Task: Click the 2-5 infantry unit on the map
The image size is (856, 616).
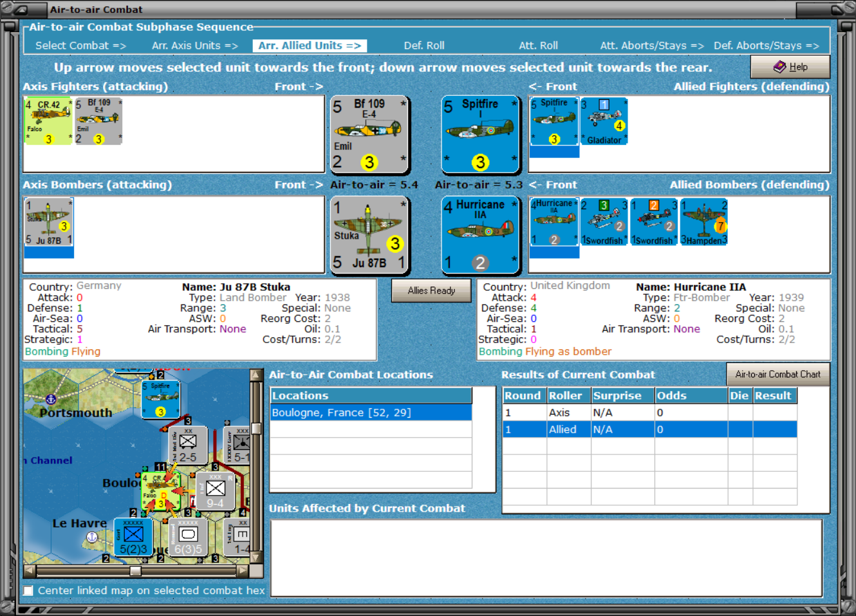Action: pyautogui.click(x=188, y=445)
